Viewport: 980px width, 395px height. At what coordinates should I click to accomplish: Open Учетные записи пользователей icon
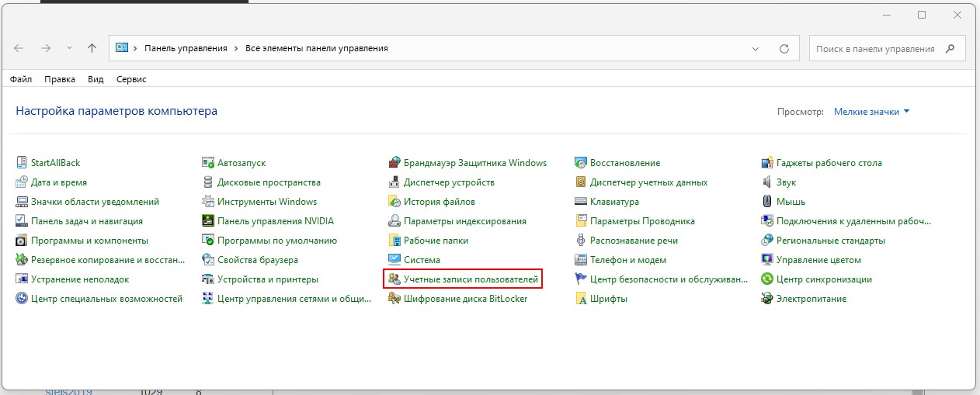click(394, 279)
